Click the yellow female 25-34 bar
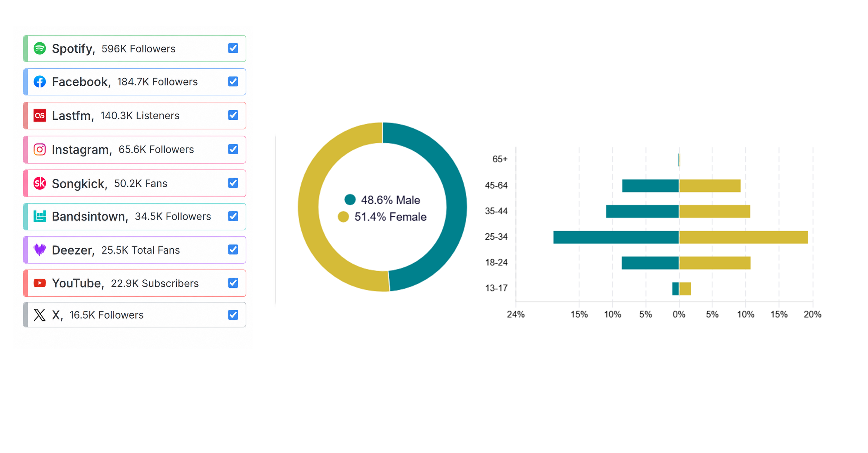 743,237
